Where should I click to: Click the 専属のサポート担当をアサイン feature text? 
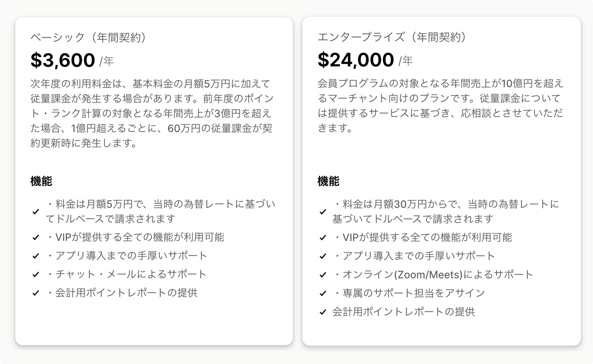click(409, 293)
